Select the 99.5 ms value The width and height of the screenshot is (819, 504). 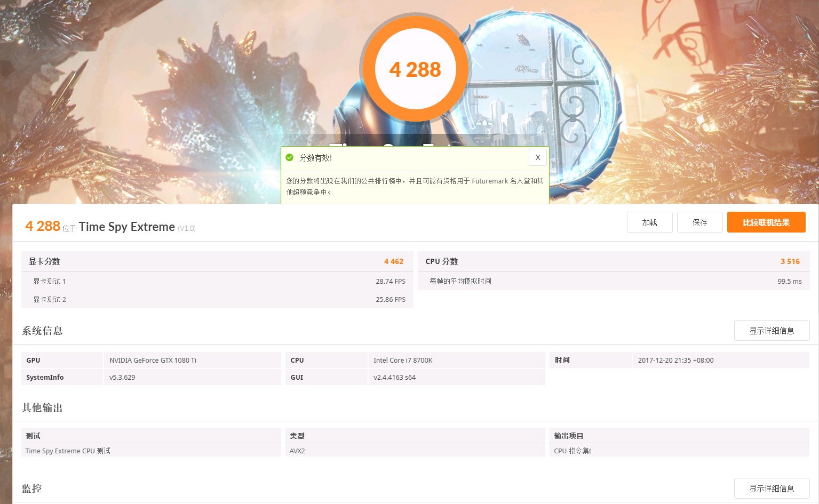(x=790, y=281)
